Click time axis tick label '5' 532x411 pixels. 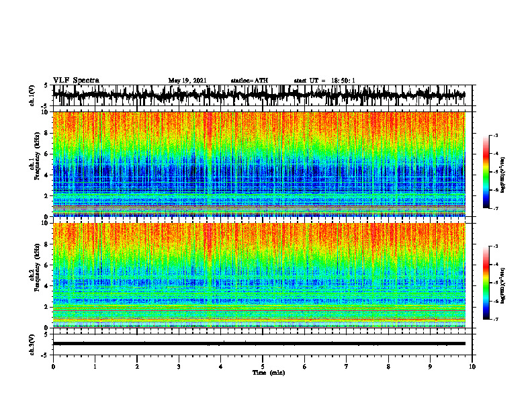[263, 367]
